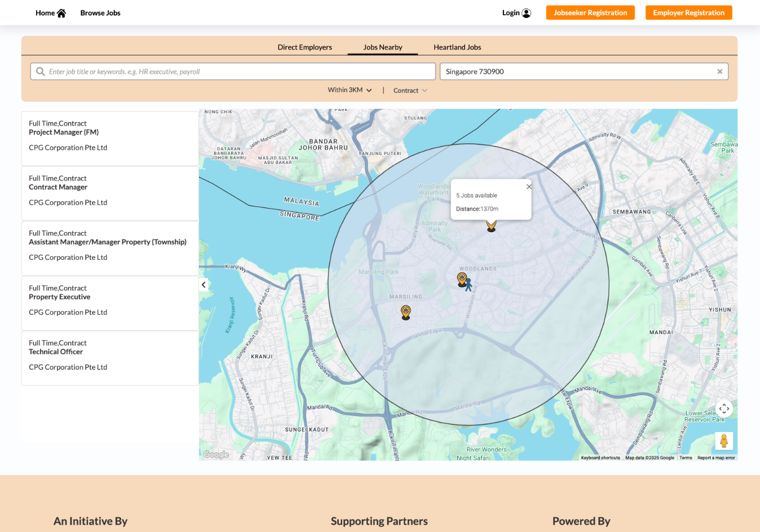The height and width of the screenshot is (532, 760).
Task: Select the Jobs Nearby tab
Action: click(383, 47)
